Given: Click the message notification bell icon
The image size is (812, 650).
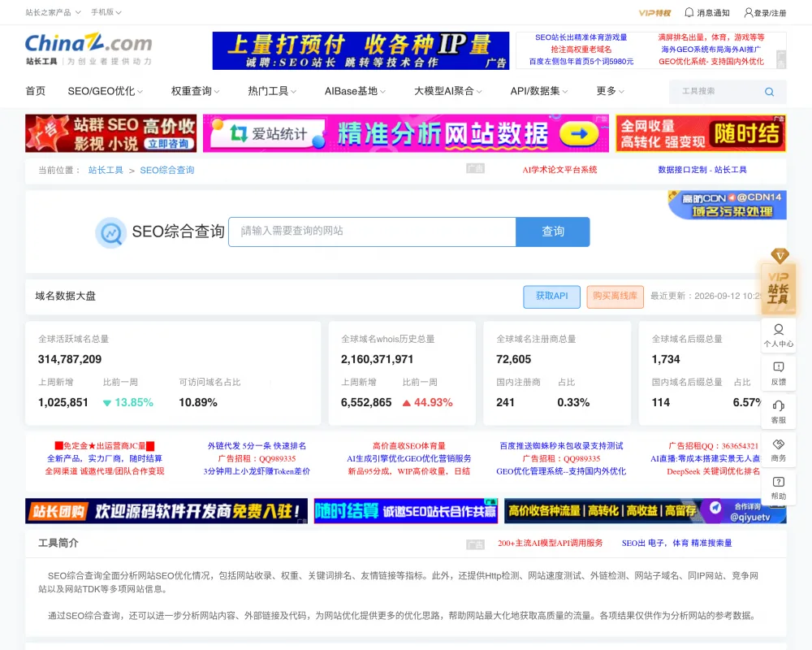Looking at the screenshot, I should coord(689,12).
